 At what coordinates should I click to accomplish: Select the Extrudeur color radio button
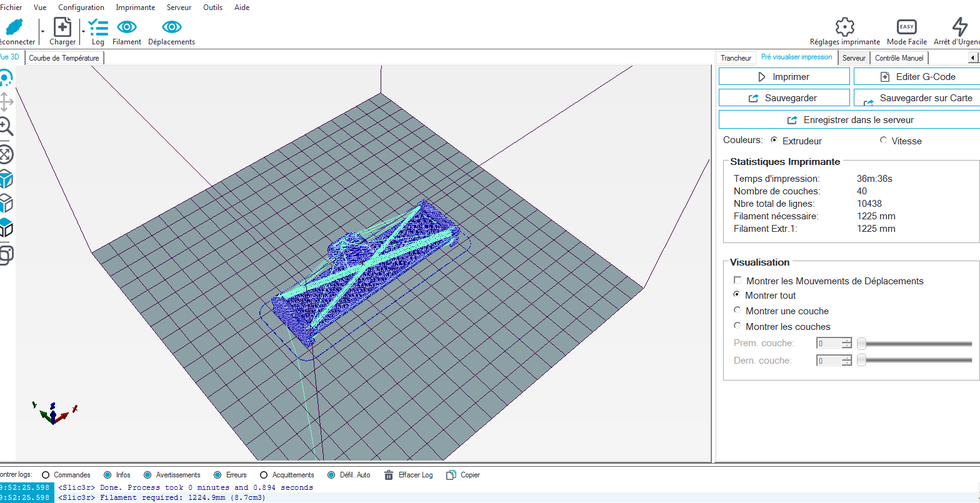click(774, 140)
